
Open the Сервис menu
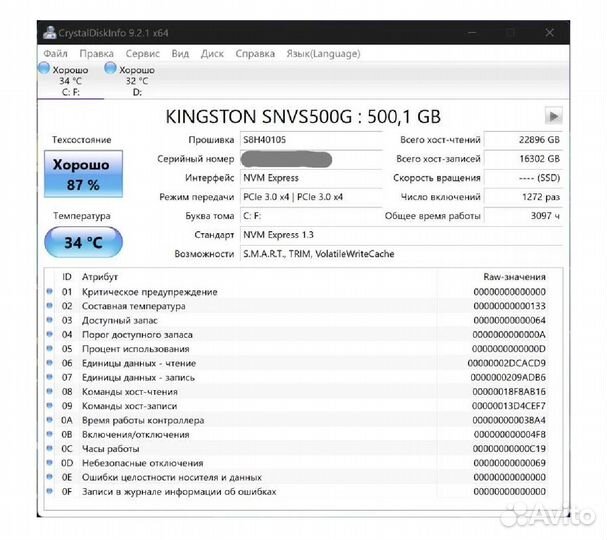pos(142,53)
